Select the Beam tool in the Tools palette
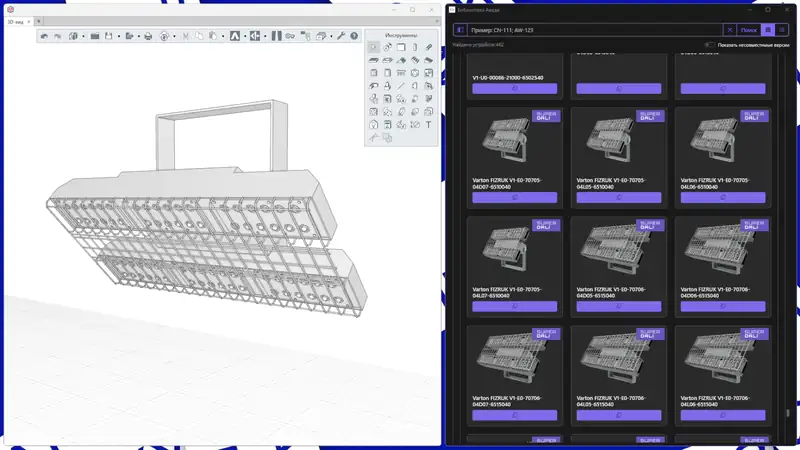 [x=429, y=47]
